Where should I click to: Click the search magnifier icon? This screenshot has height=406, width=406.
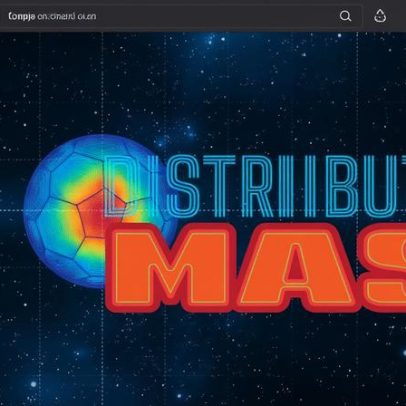[345, 16]
